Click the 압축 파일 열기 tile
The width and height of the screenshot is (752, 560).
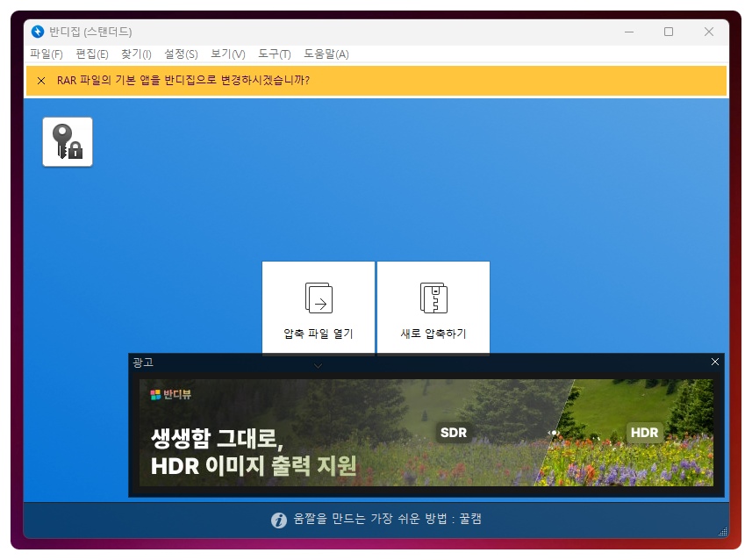[x=318, y=307]
